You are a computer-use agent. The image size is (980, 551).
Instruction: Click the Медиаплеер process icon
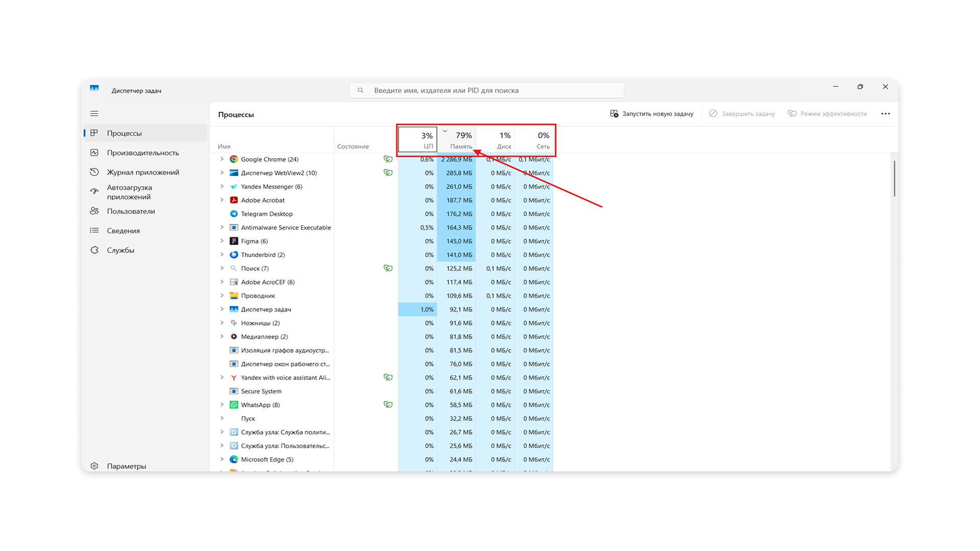[x=234, y=337]
